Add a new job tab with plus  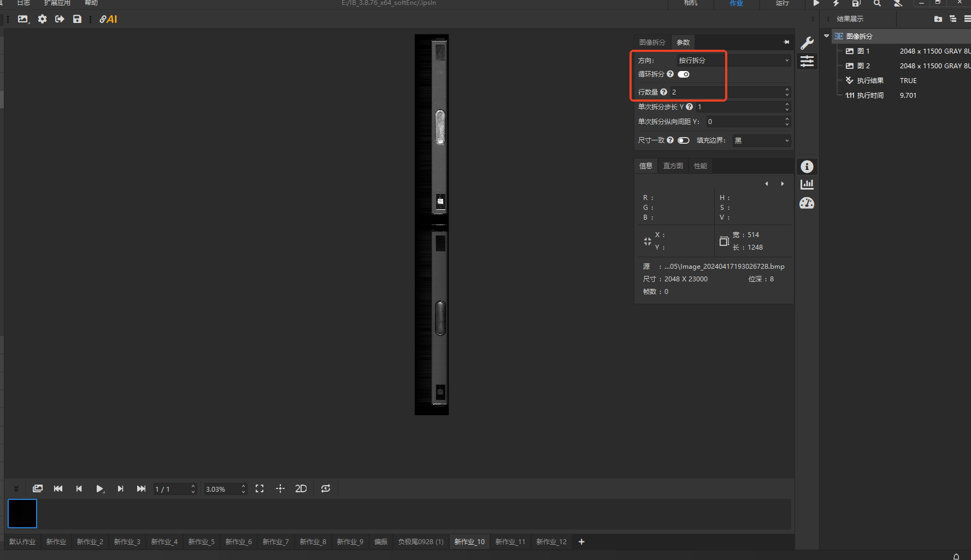click(x=581, y=542)
